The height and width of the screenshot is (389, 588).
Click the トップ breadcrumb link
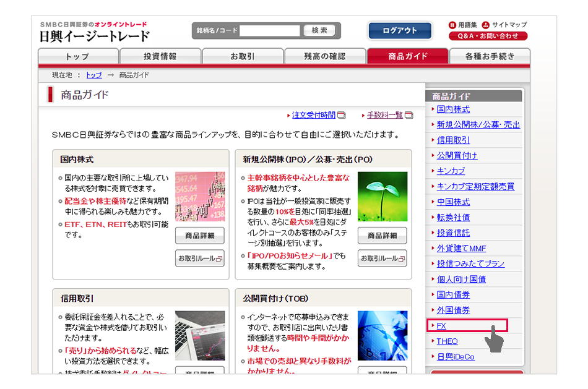click(x=93, y=75)
